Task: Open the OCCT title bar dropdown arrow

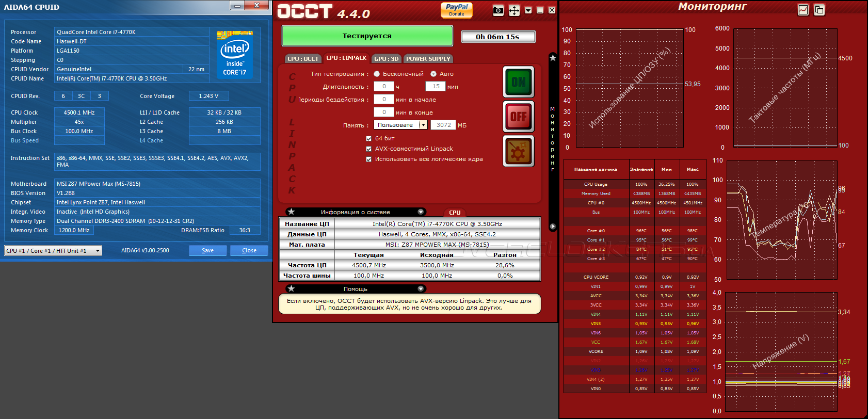Action: point(528,10)
